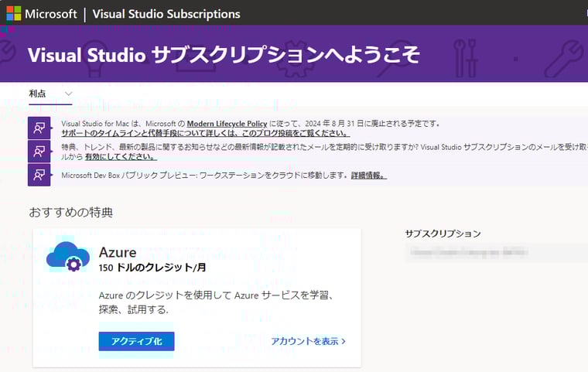Click the notification icon for email updates notice
Viewport: 588px width, 372px height.
[x=39, y=151]
